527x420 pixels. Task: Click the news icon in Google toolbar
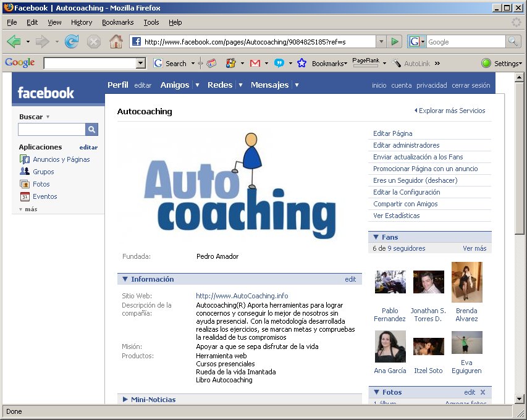pyautogui.click(x=211, y=63)
